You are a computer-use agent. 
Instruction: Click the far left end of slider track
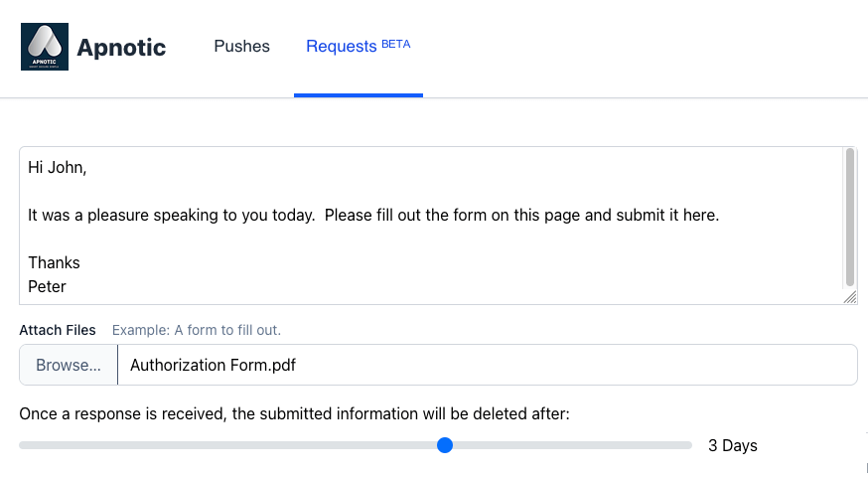tap(23, 445)
